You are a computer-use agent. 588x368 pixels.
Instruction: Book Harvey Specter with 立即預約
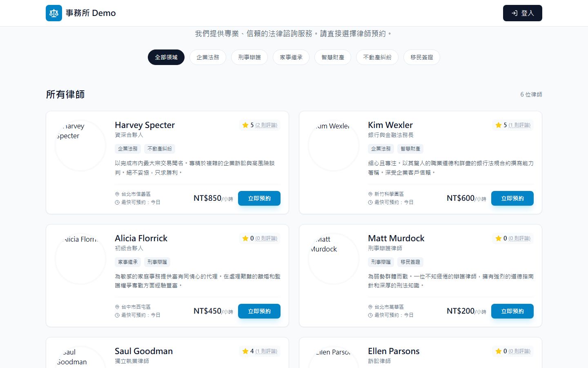259,198
